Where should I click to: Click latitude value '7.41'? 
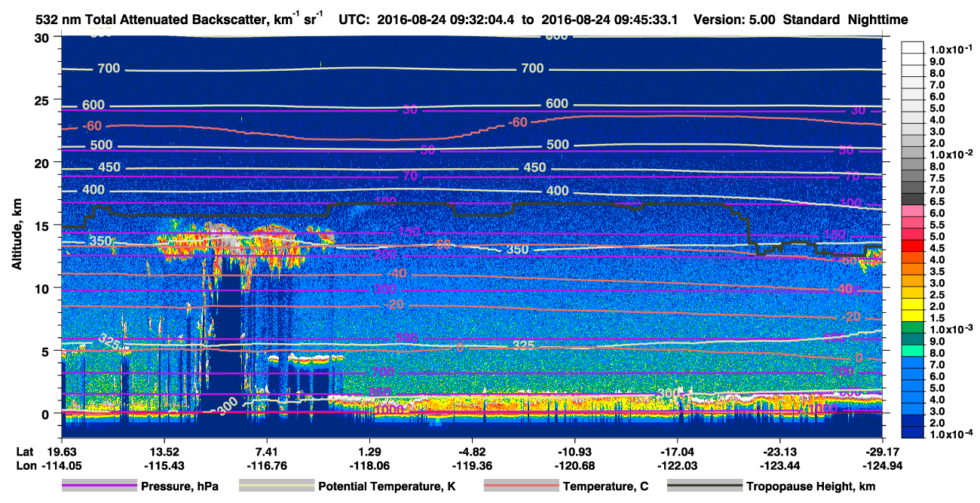[267, 452]
